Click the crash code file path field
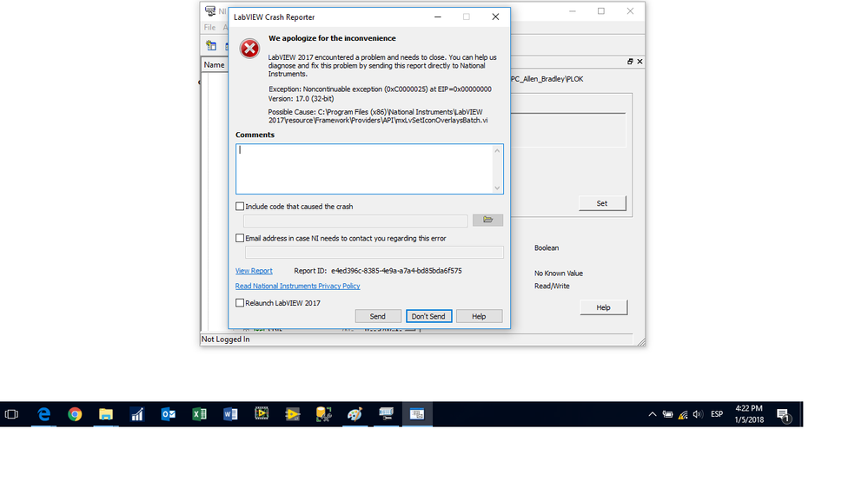 [x=355, y=221]
